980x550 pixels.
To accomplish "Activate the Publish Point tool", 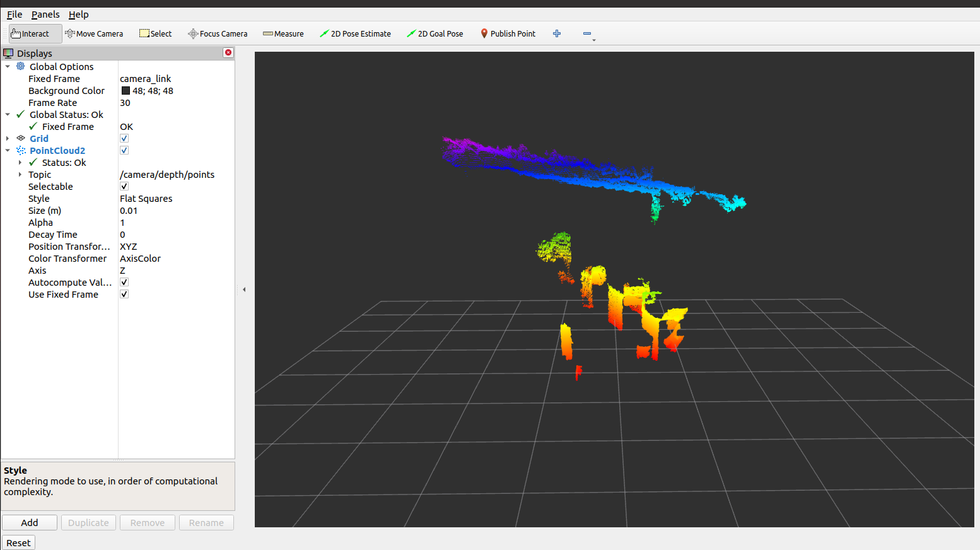I will 508,33.
